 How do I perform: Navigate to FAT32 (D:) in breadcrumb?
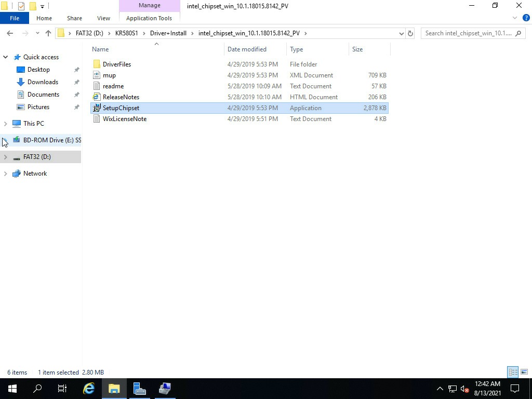click(89, 33)
